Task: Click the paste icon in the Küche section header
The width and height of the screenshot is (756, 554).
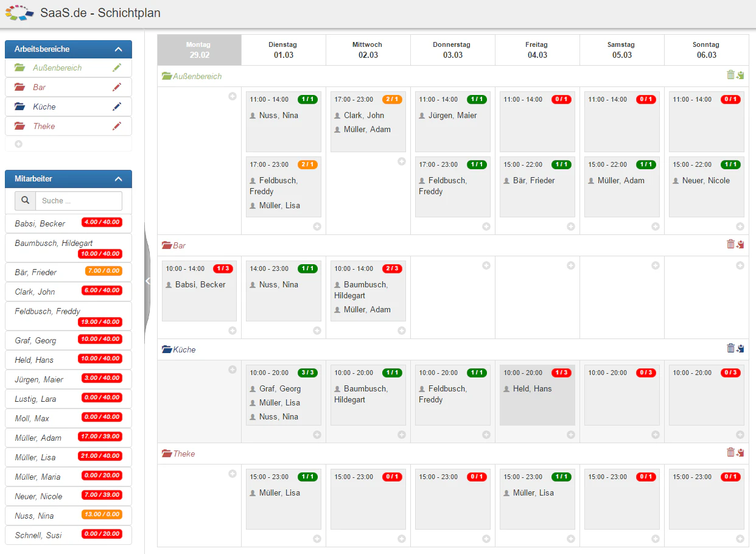Action: tap(740, 348)
